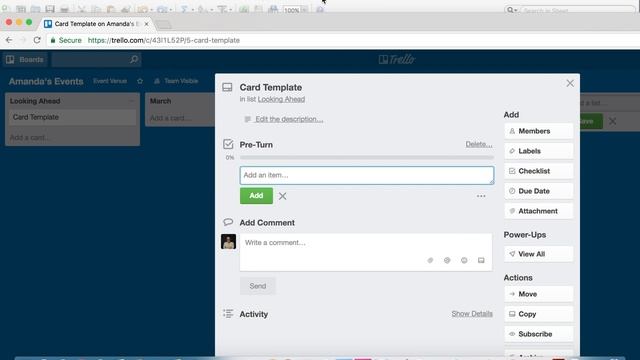
Task: Add a card to Looking Ahead list
Action: 30,138
